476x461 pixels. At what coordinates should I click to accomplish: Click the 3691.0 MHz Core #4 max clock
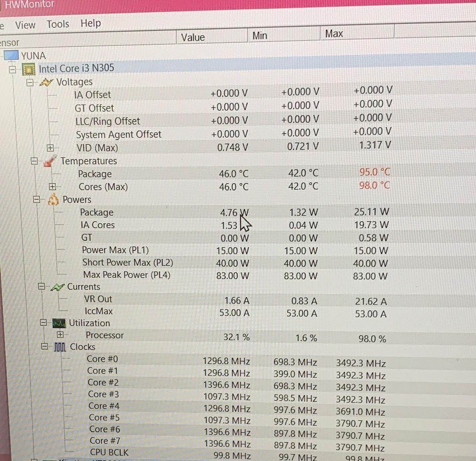pos(361,412)
